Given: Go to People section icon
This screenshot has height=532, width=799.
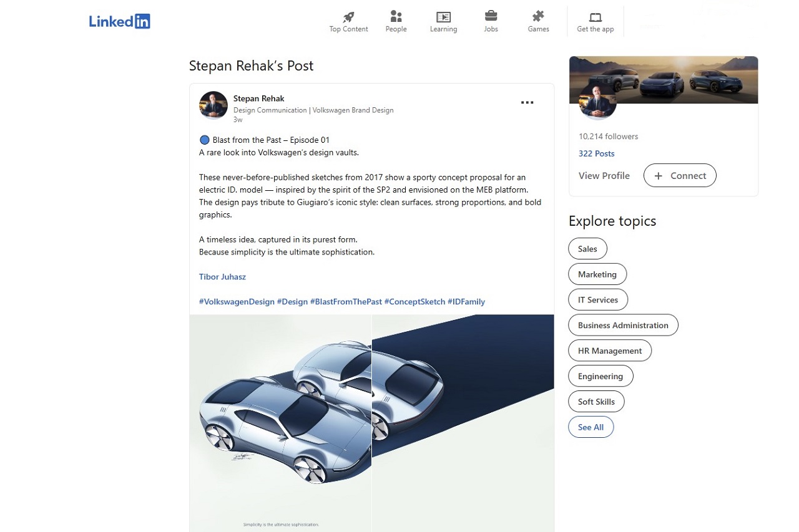Looking at the screenshot, I should pos(396,17).
